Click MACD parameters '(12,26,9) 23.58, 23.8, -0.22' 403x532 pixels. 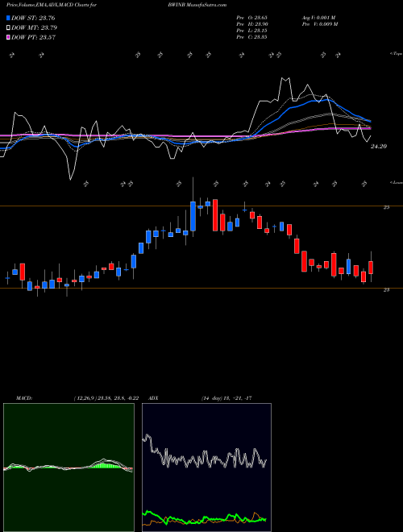(106, 398)
